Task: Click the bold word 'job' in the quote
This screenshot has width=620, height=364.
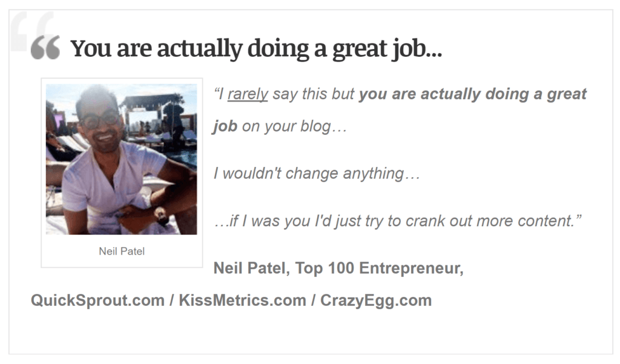Action: pyautogui.click(x=225, y=126)
